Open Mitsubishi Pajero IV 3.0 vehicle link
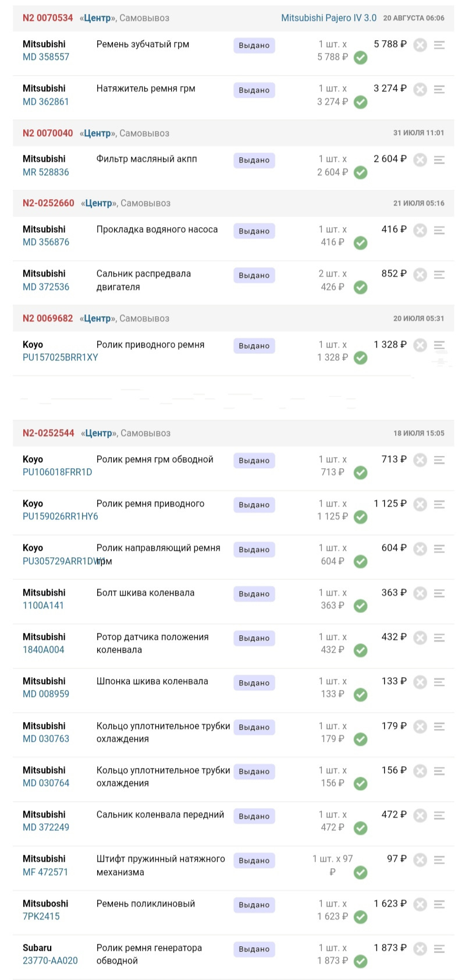The image size is (465, 980). pyautogui.click(x=329, y=18)
